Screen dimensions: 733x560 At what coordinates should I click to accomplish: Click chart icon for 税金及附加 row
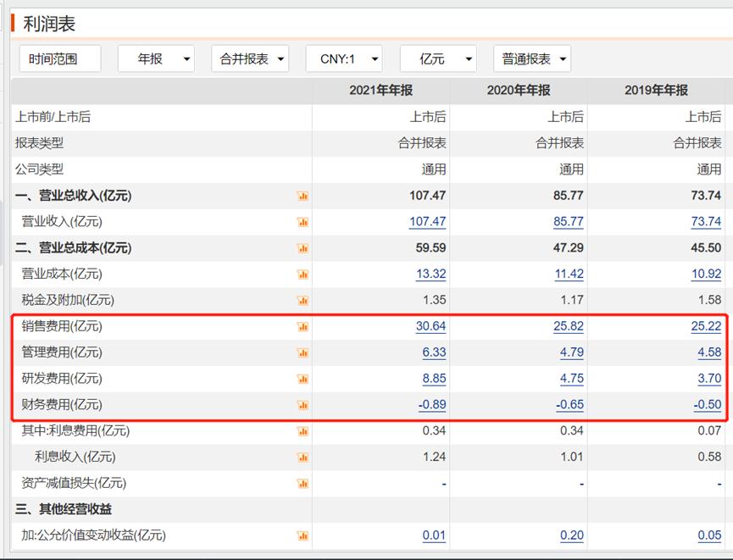tap(303, 301)
